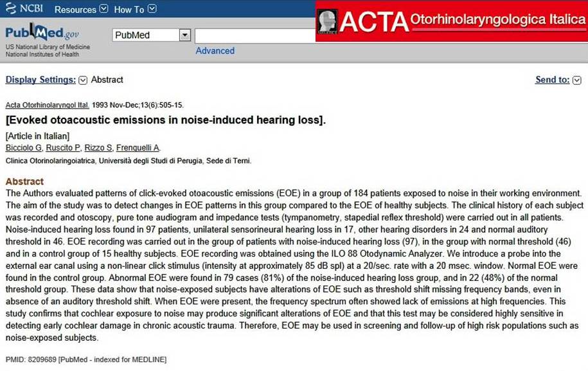Open the PubMed database dropdown arrow
588x371 pixels.
tap(184, 35)
